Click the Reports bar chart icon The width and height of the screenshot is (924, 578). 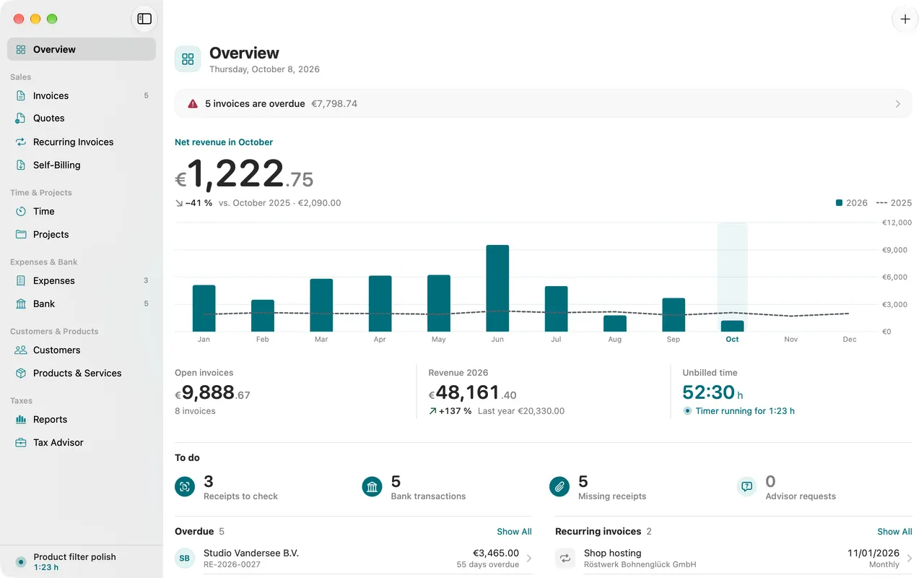point(21,419)
